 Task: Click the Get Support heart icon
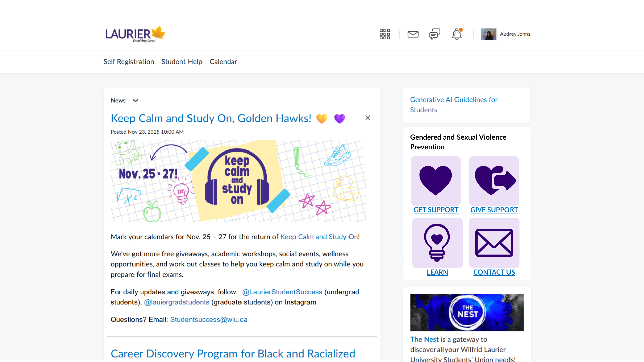tap(435, 181)
